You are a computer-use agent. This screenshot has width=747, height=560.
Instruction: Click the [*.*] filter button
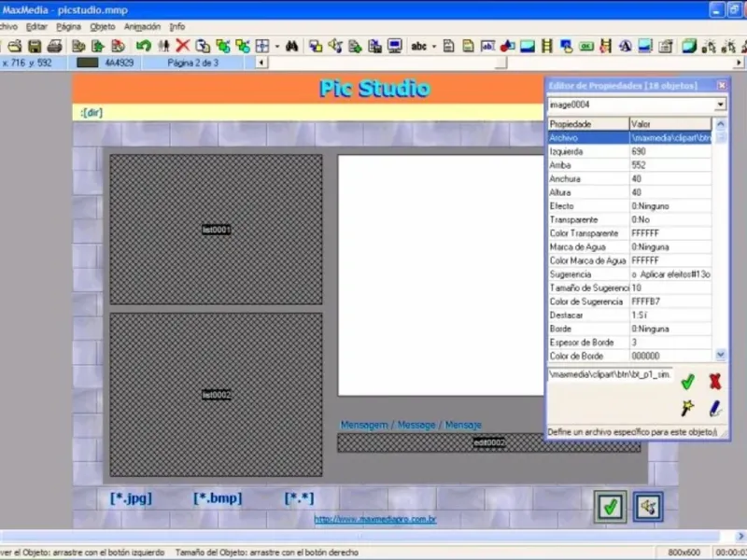coord(299,498)
